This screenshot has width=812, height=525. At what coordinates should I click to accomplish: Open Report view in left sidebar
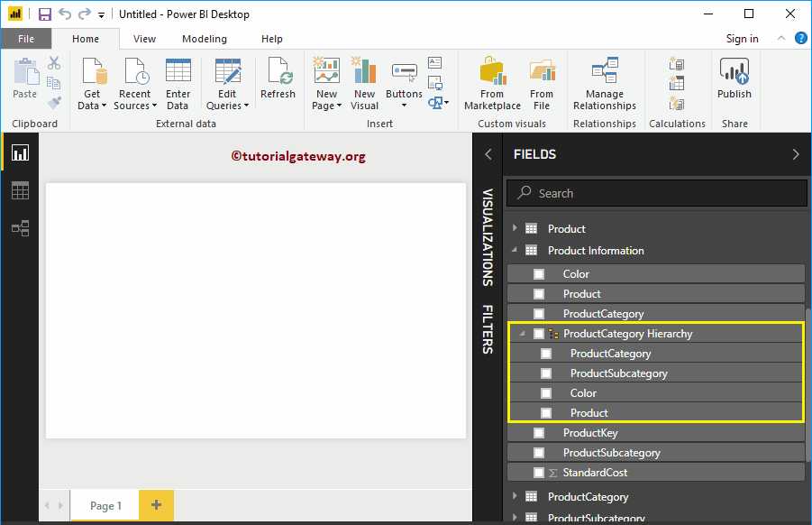pyautogui.click(x=20, y=152)
